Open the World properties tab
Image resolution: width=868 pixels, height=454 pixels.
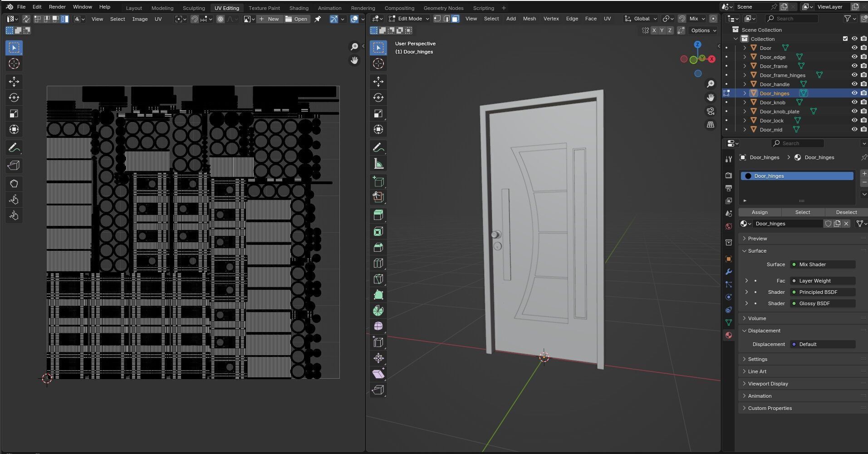[729, 226]
